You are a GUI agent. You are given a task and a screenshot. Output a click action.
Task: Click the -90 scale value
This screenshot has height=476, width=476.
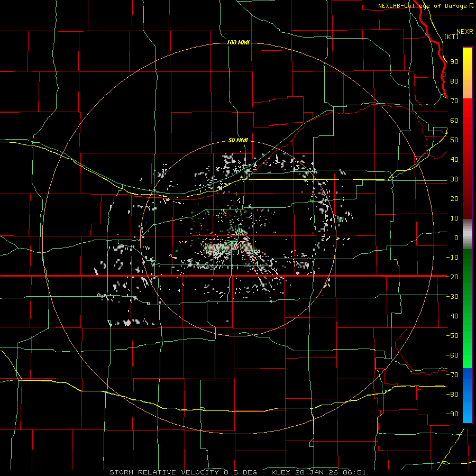pyautogui.click(x=452, y=414)
